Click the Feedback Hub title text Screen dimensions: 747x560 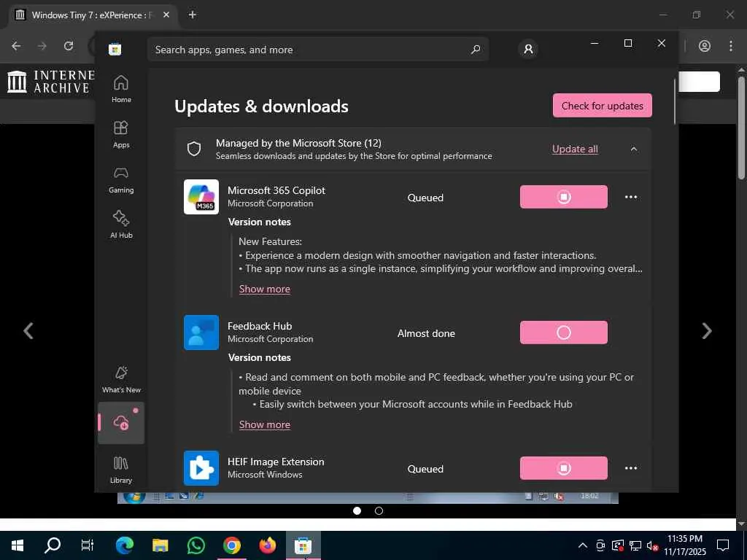pos(260,326)
